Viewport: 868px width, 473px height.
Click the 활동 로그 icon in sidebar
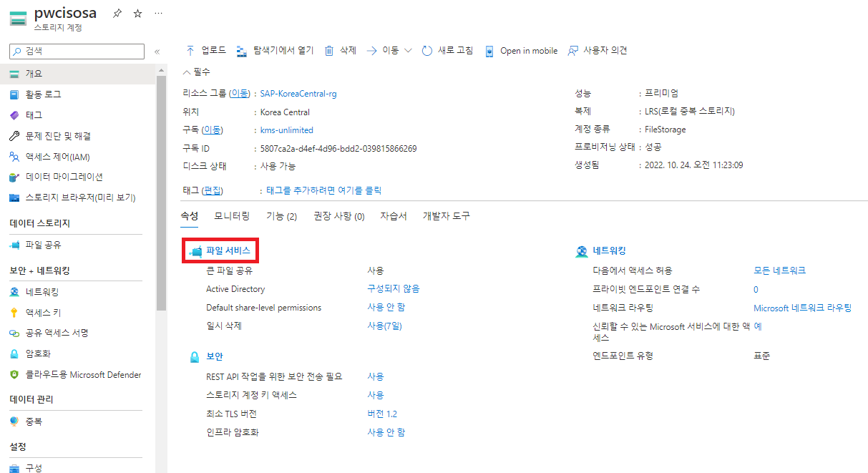click(14, 94)
